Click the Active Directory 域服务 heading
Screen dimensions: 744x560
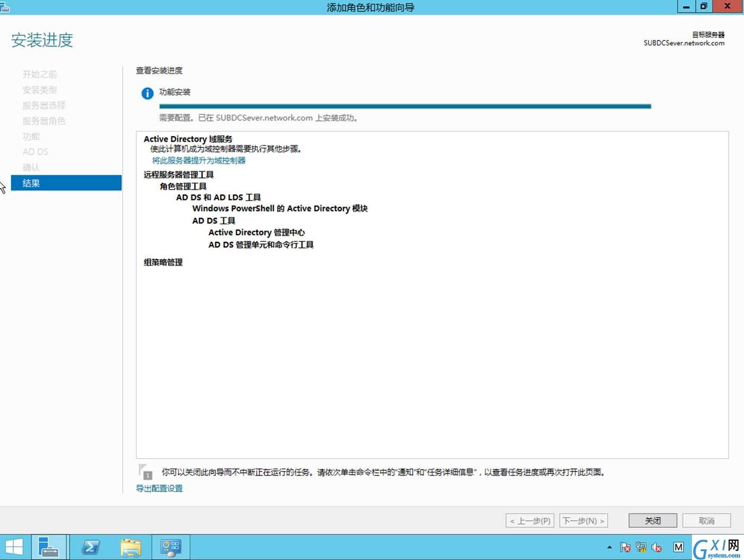[x=188, y=139]
